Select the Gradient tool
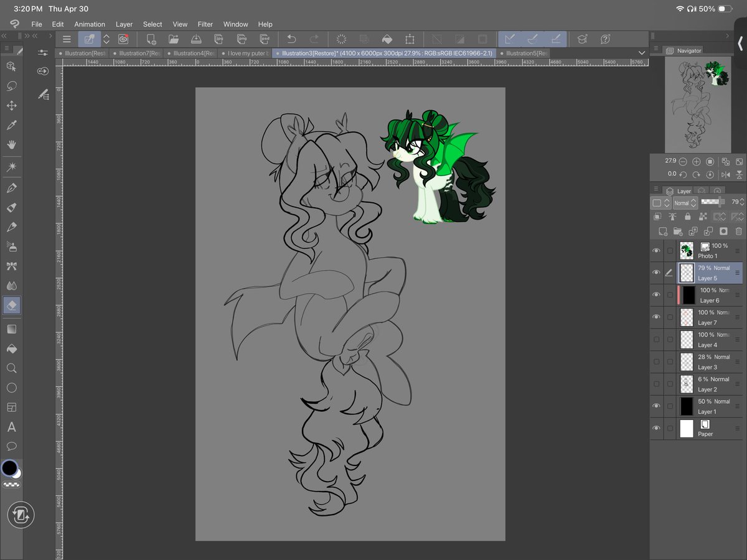Viewport: 747px width, 560px height. pos(11,329)
